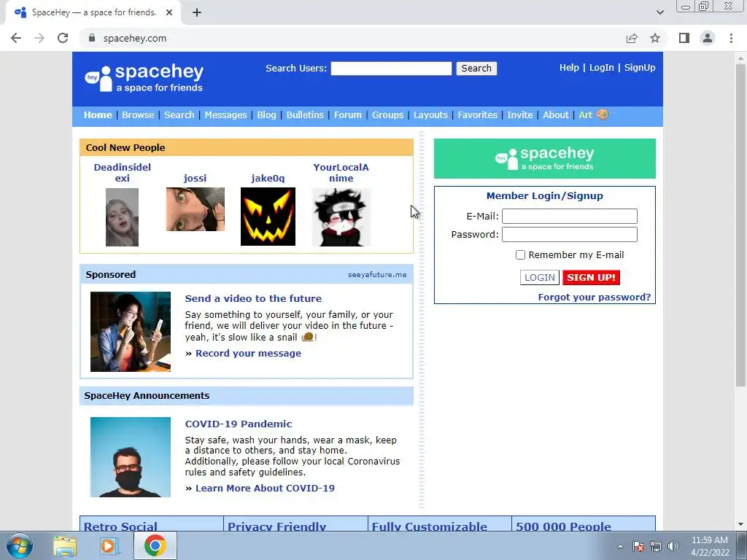Open a new tab with the plus icon
Screen dimensions: 747x560
(197, 13)
